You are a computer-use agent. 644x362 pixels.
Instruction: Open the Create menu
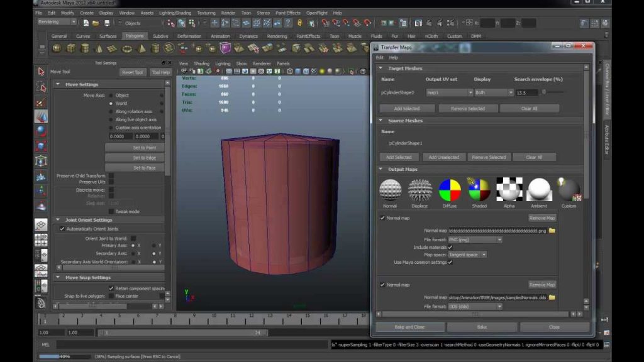click(86, 13)
